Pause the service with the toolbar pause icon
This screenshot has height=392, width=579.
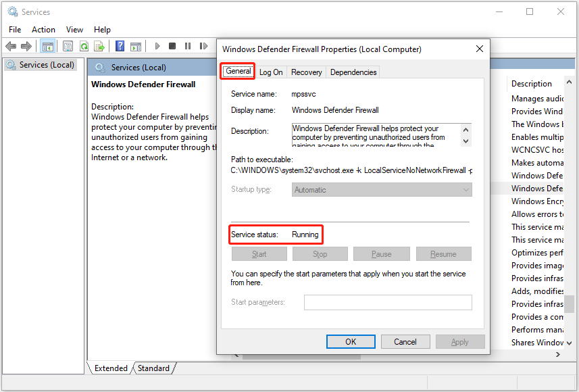point(188,46)
